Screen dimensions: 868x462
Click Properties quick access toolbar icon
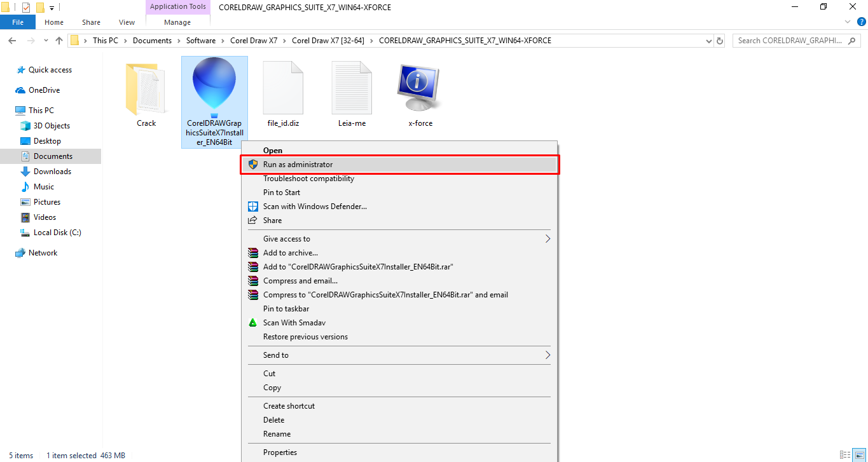[25, 8]
